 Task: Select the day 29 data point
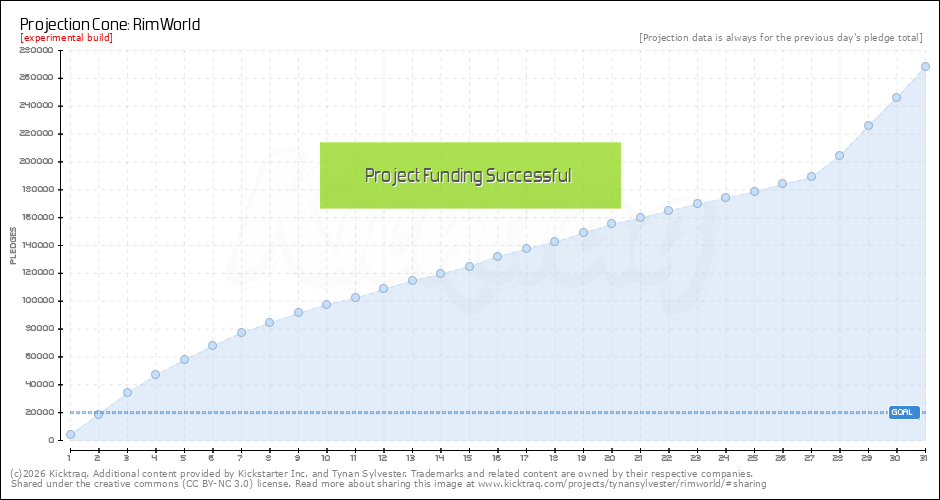868,125
